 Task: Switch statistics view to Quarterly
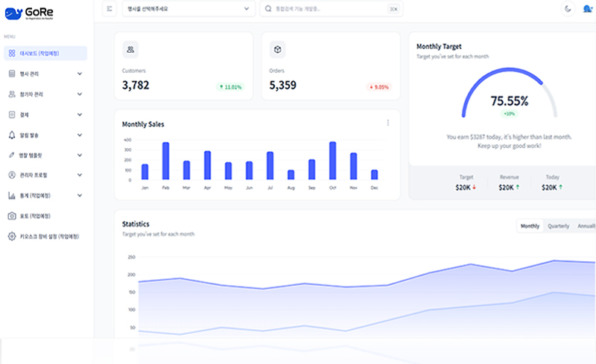(x=558, y=226)
